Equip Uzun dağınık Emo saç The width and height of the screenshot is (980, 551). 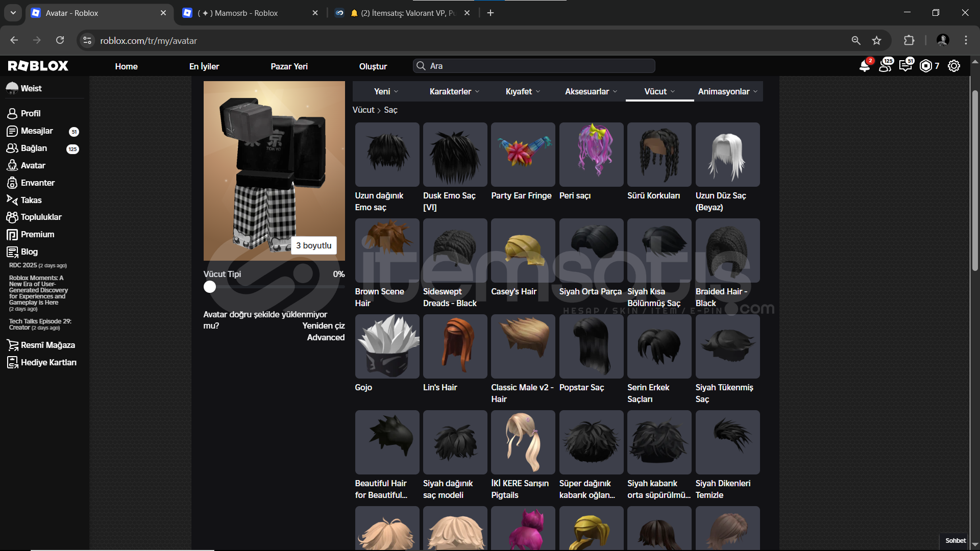[x=387, y=155]
